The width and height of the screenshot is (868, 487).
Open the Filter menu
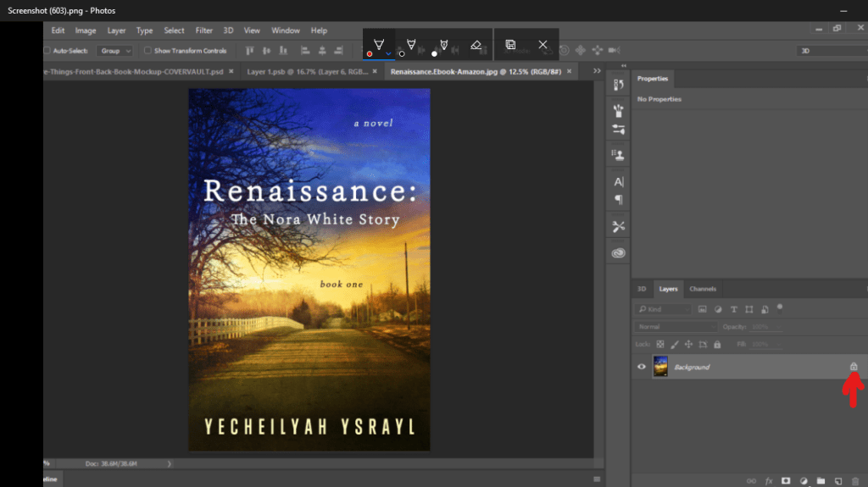click(x=203, y=30)
